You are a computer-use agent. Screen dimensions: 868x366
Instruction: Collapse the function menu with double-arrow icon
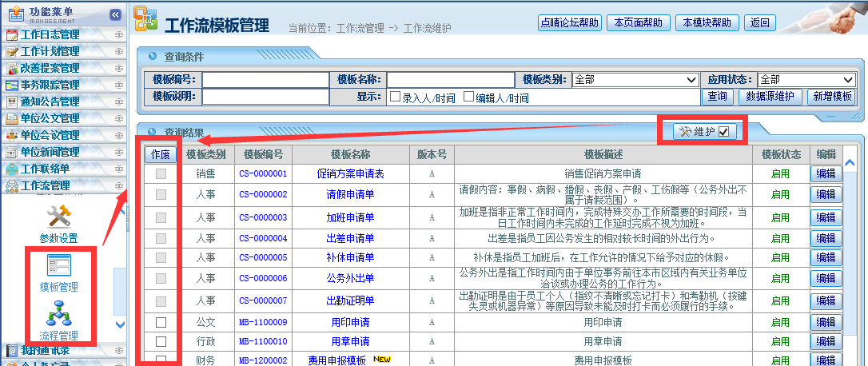[115, 14]
